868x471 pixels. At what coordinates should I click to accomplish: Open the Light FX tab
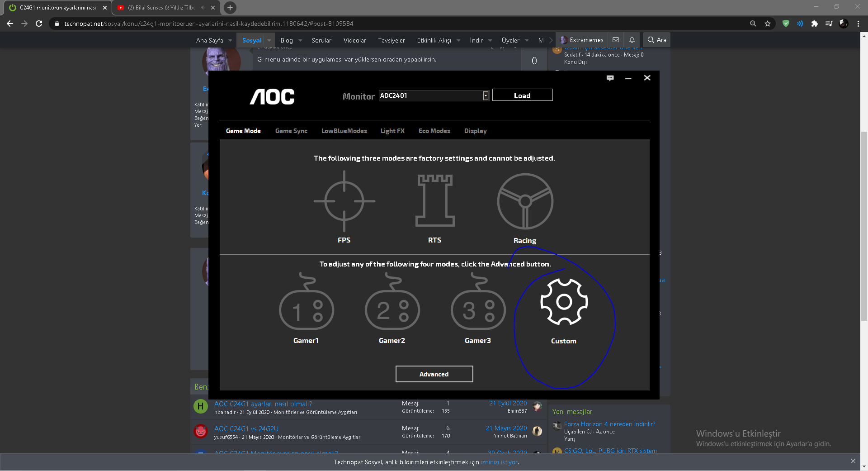pyautogui.click(x=392, y=131)
